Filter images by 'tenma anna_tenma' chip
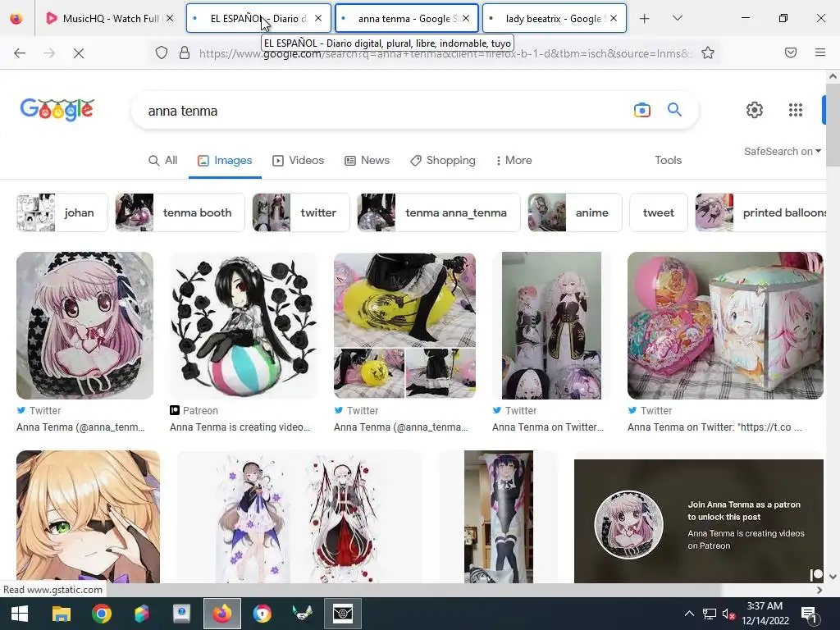Image resolution: width=840 pixels, height=630 pixels. click(439, 212)
